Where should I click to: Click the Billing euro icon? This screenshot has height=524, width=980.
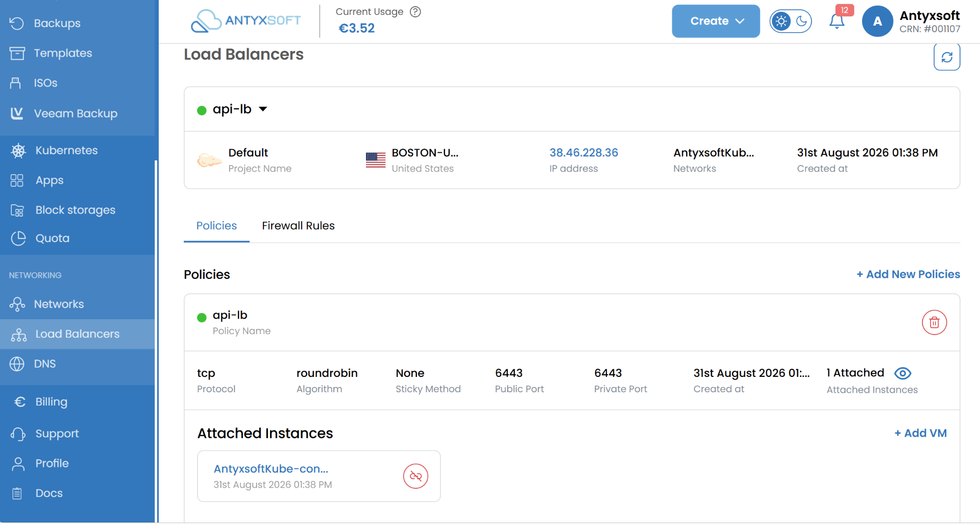coord(20,402)
